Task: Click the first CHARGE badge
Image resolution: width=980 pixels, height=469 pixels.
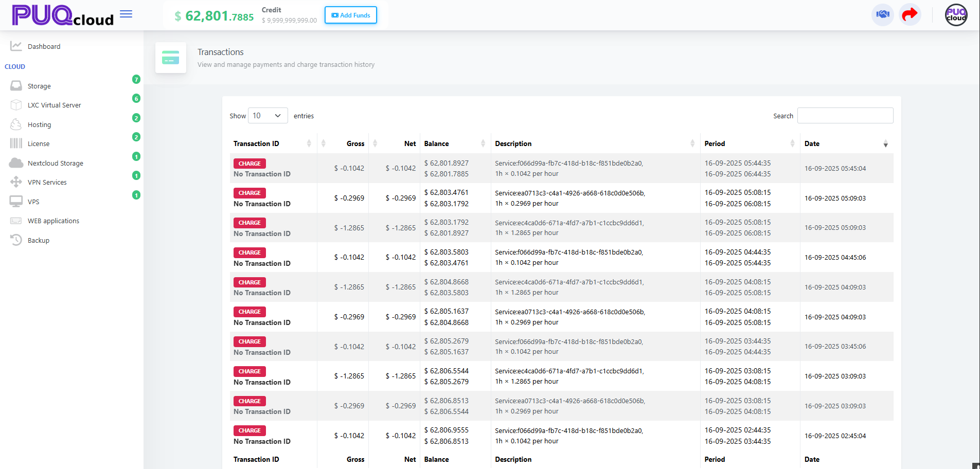Action: (250, 164)
